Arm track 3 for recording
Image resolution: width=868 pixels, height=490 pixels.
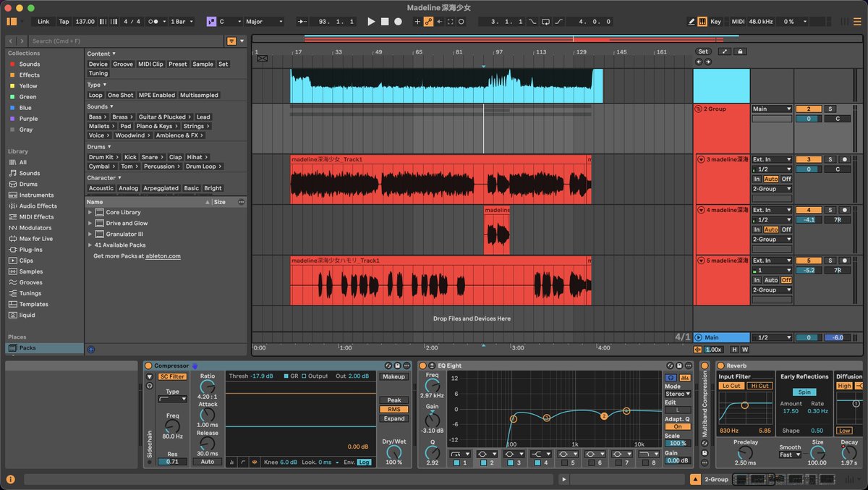point(843,159)
